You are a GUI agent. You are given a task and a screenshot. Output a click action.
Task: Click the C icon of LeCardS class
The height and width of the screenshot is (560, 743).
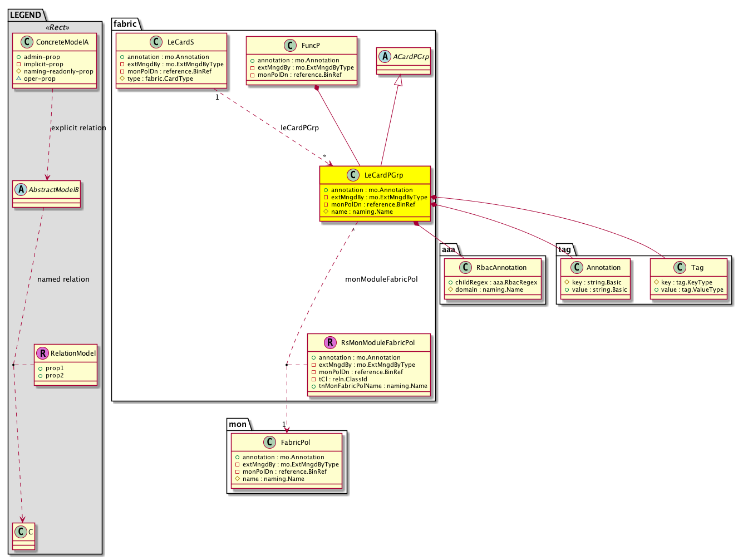click(156, 42)
